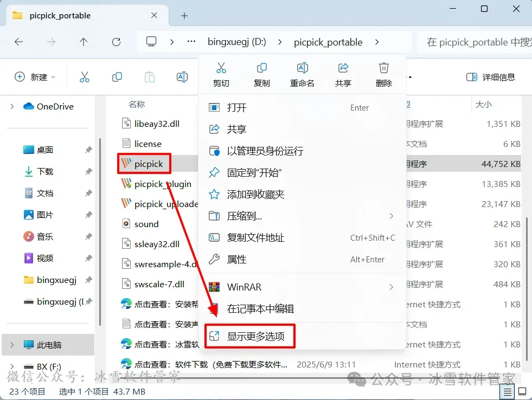This screenshot has width=532, height=400.
Task: Click the Delete trash icon in the context menu
Action: tap(384, 68)
